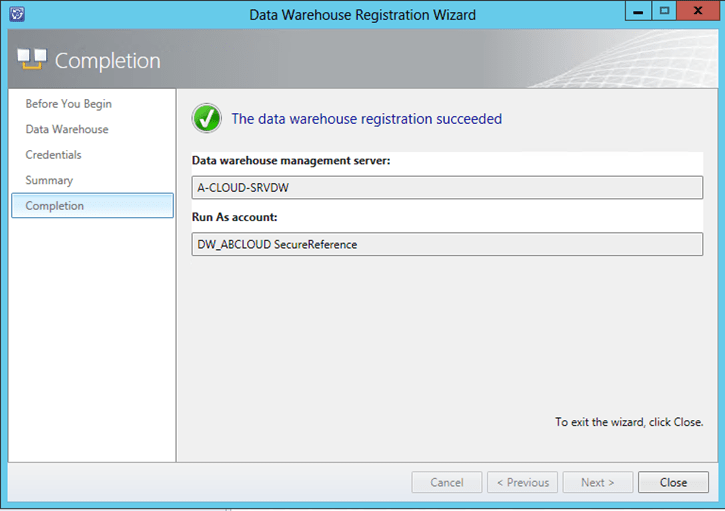Click the A-CLOUD-SRVDW server field
725x511 pixels.
tap(447, 188)
